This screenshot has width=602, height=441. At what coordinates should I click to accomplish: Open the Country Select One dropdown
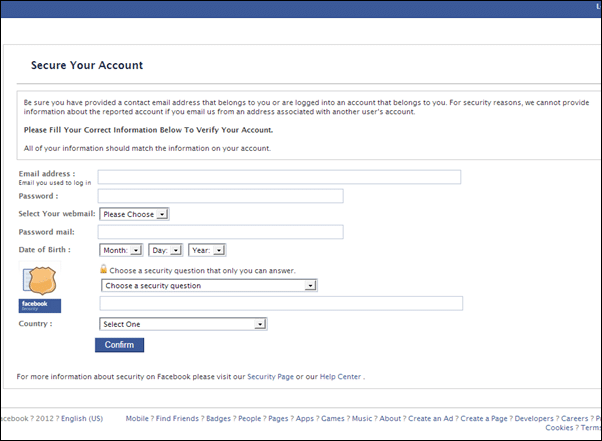[x=183, y=324]
